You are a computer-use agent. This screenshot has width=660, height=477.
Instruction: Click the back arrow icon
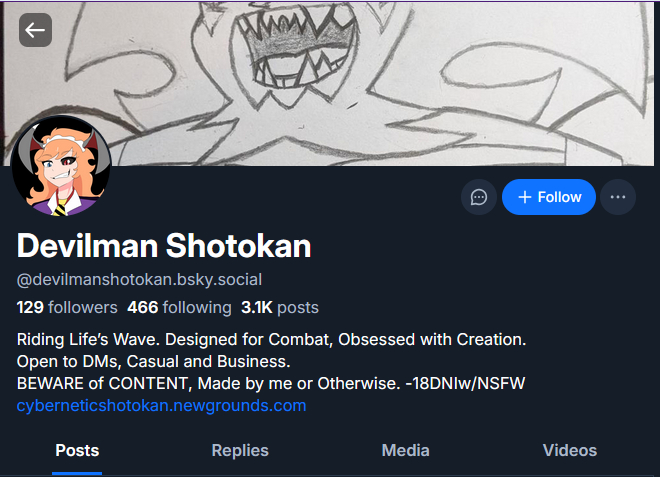[x=35, y=30]
